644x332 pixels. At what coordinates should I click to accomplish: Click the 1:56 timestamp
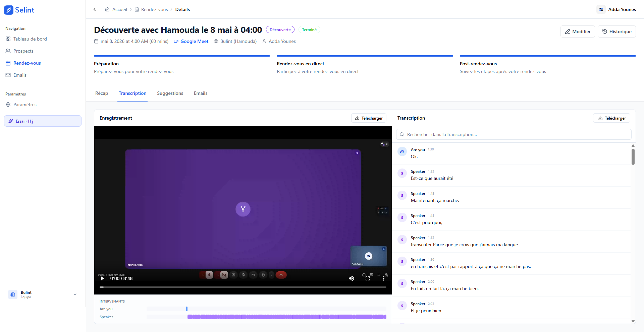(431, 260)
